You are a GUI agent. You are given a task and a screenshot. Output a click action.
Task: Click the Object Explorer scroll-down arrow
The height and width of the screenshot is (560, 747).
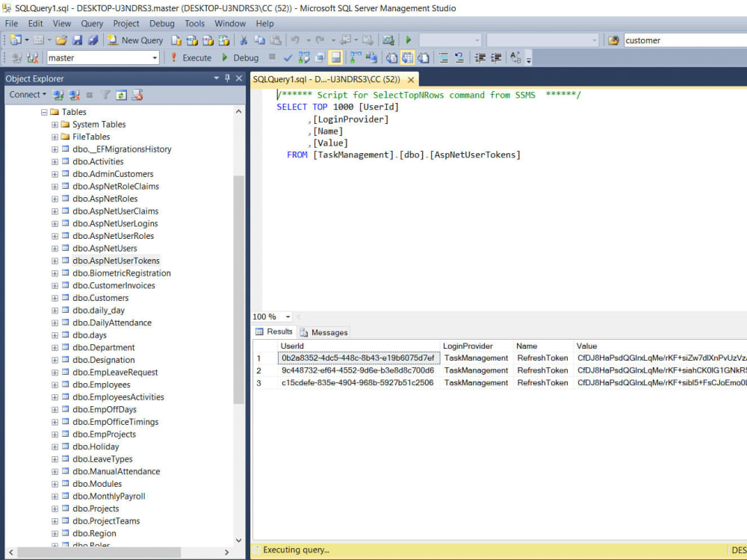[239, 541]
